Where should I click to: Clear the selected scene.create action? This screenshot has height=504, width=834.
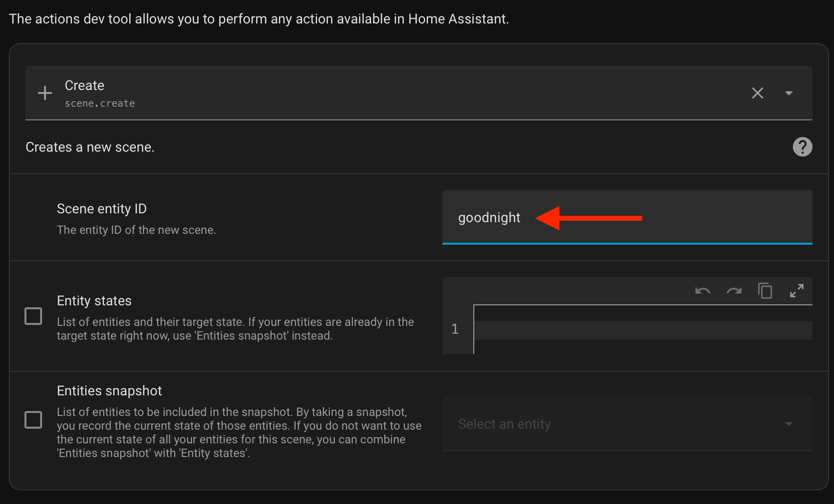[757, 93]
